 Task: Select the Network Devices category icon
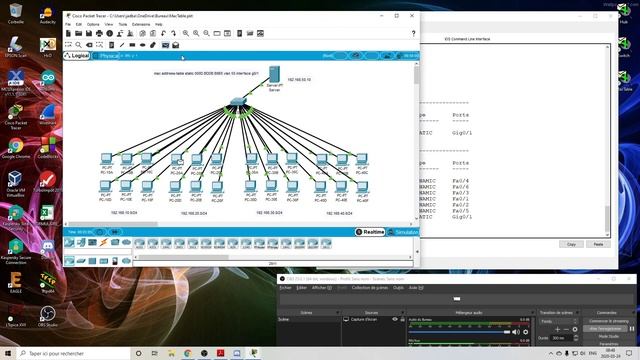click(x=69, y=243)
